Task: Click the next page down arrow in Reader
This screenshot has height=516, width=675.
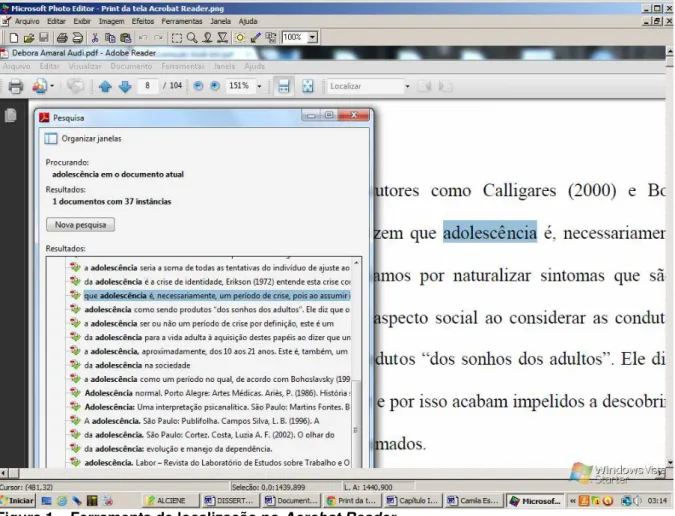Action: pyautogui.click(x=125, y=87)
